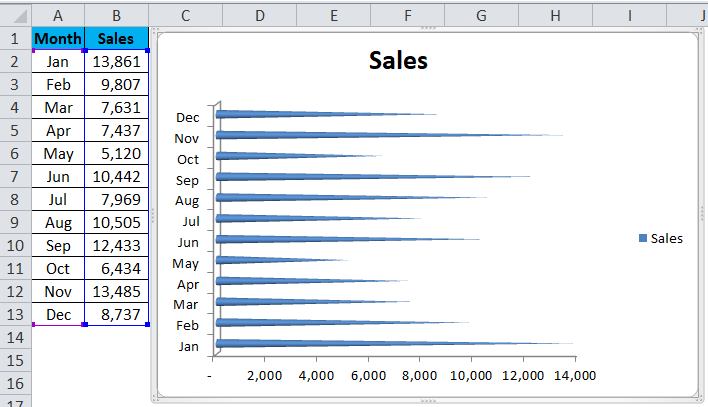Select the May cone bar in chart

pos(282,260)
